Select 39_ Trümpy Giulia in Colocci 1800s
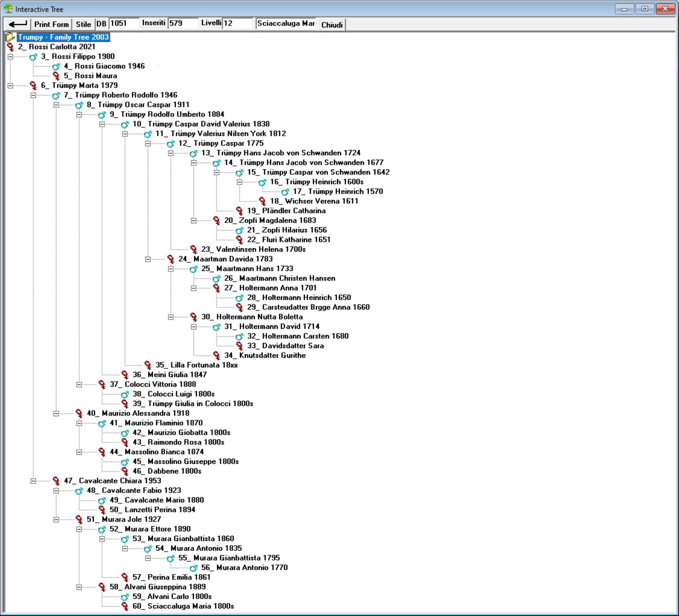Screen dimensions: 679x616 point(193,404)
